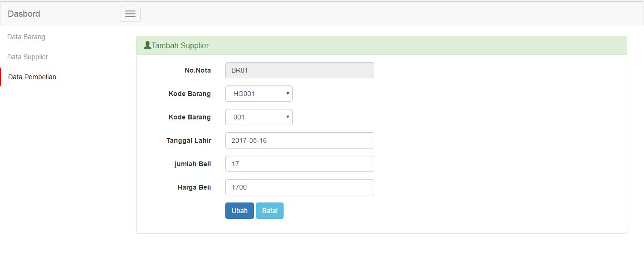Click the user icon beside Tambah Supplier

148,45
